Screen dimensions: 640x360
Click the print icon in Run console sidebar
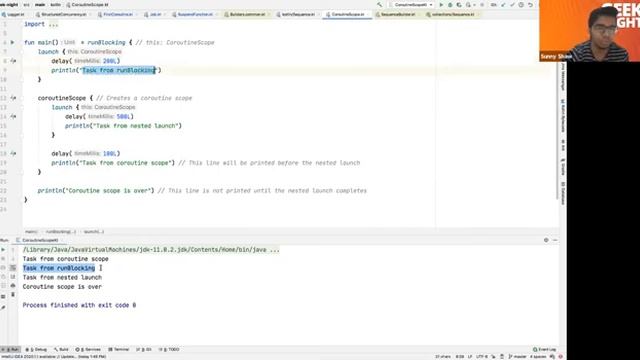click(13, 286)
